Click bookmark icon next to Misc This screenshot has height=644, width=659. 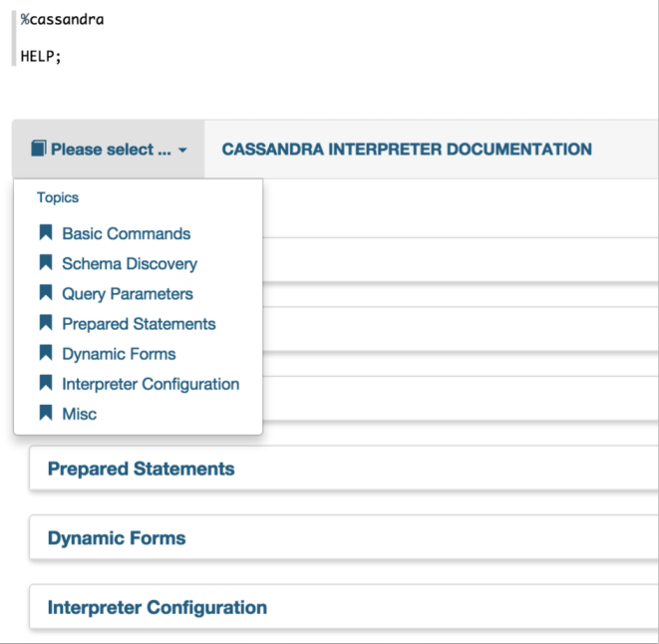pos(45,413)
